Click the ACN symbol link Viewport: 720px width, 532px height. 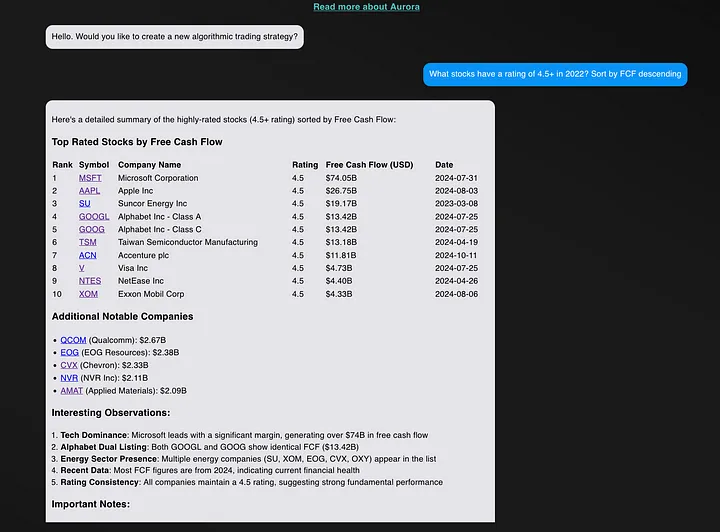(87, 255)
